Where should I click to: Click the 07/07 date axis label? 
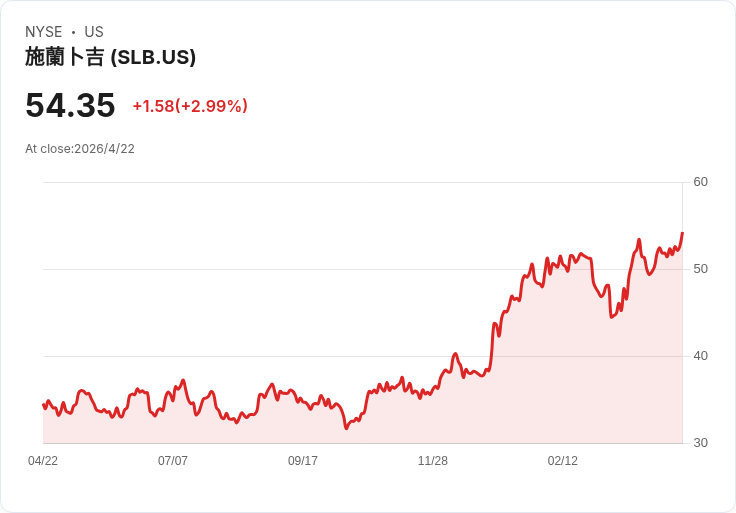coord(173,461)
